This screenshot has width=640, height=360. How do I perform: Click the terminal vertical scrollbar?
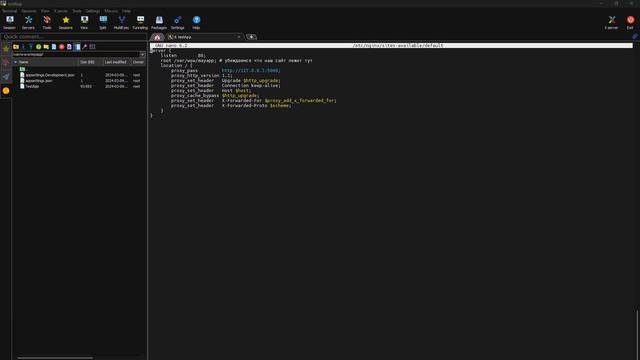pos(637,335)
